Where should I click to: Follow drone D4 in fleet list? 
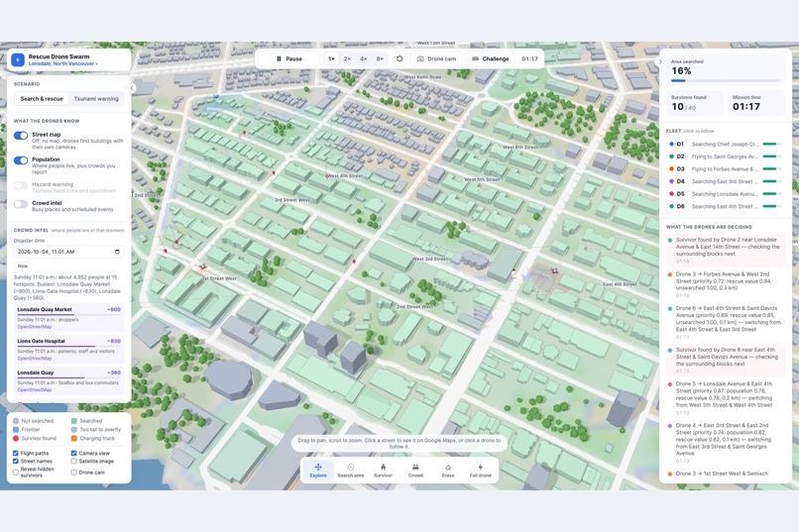pos(726,181)
